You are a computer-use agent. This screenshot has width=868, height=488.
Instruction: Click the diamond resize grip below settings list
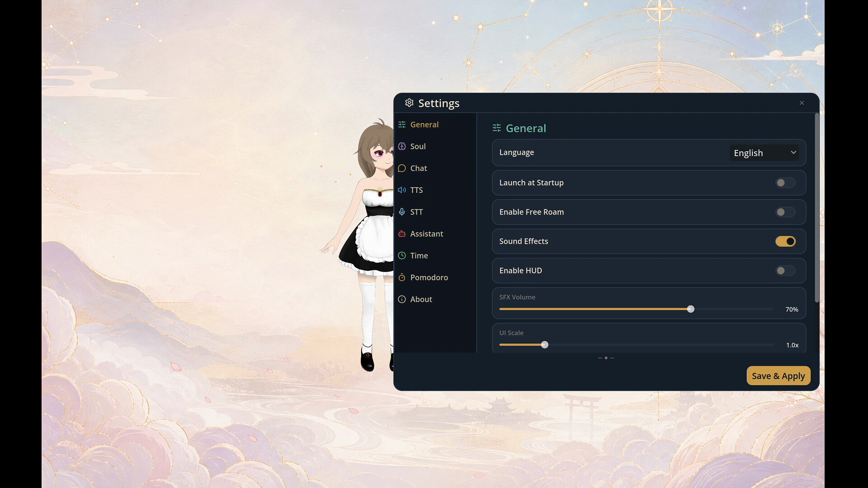coord(606,358)
